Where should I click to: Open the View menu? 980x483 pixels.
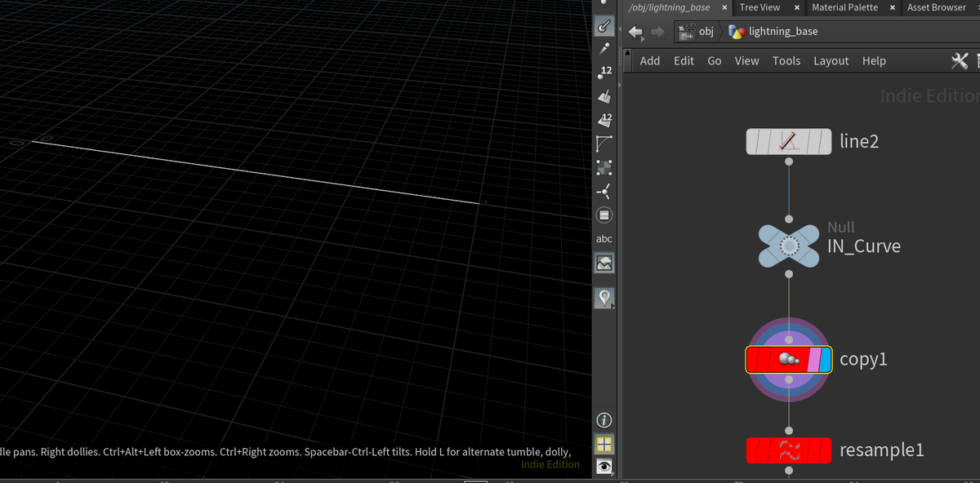746,60
